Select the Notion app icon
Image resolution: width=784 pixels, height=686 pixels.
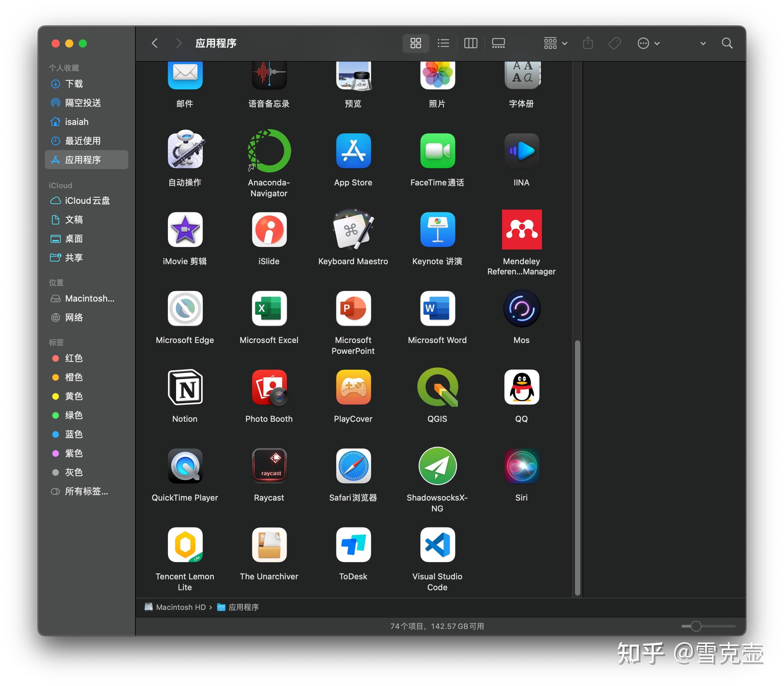click(185, 387)
